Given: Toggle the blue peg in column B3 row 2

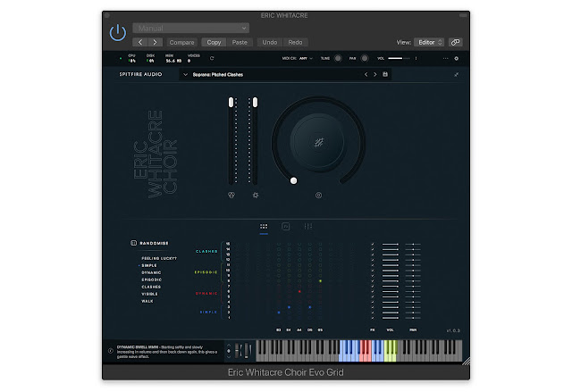Looking at the screenshot, I should tap(279, 313).
